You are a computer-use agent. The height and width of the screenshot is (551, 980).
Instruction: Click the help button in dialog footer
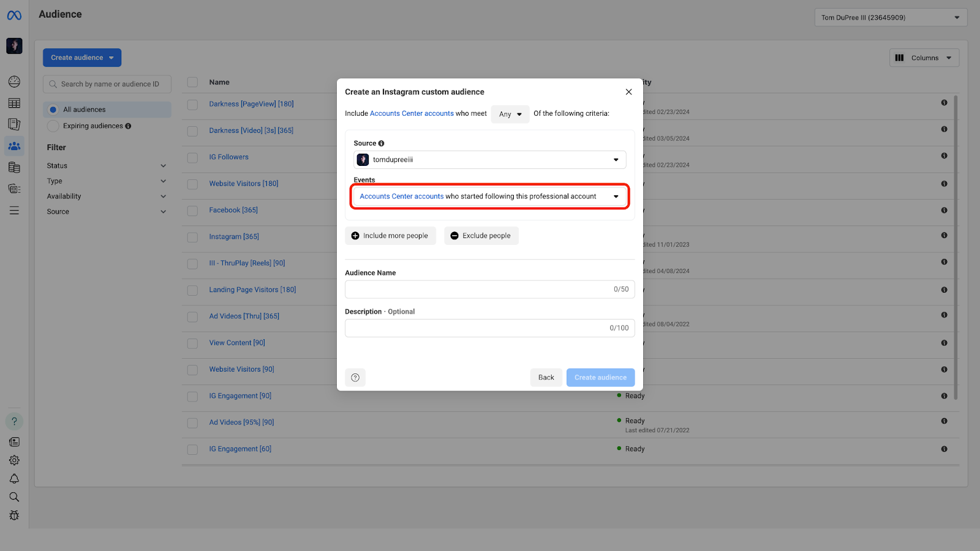pos(355,377)
